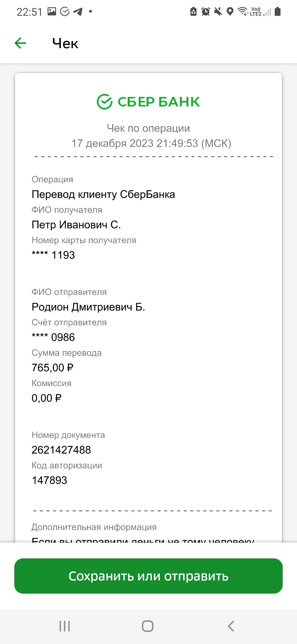Tap the Android back chevron
Image resolution: width=297 pixels, height=644 pixels.
point(231,626)
